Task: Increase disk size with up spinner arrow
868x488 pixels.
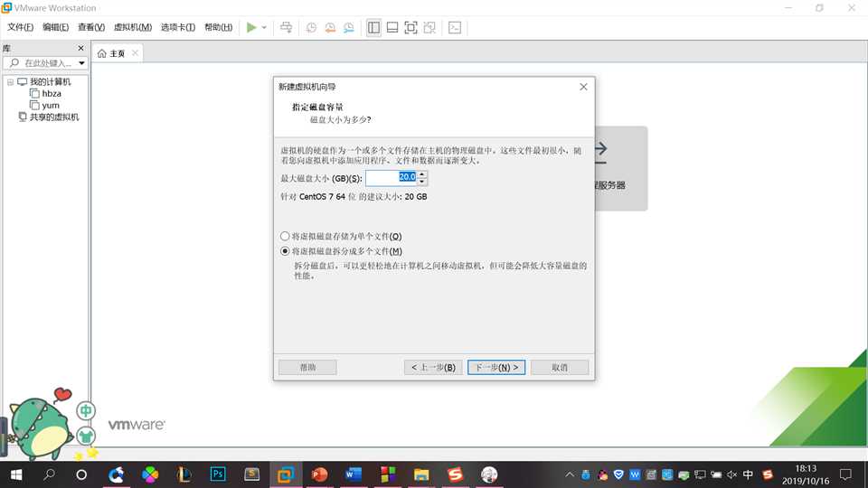Action: click(422, 174)
